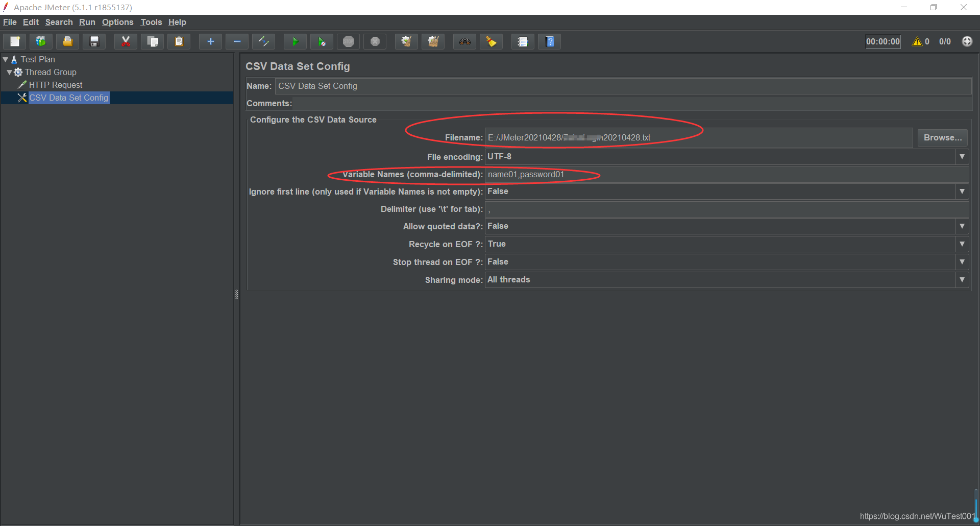The image size is (980, 526).
Task: Open the Search menu
Action: pos(59,22)
